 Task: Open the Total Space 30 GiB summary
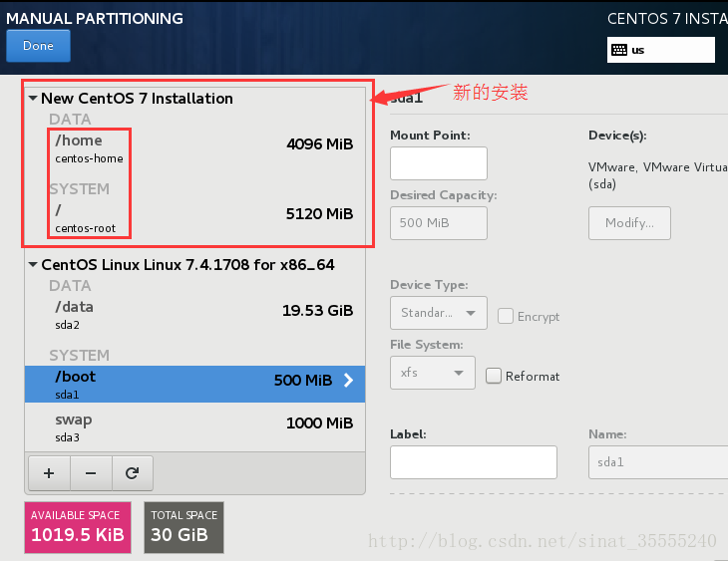(x=183, y=527)
